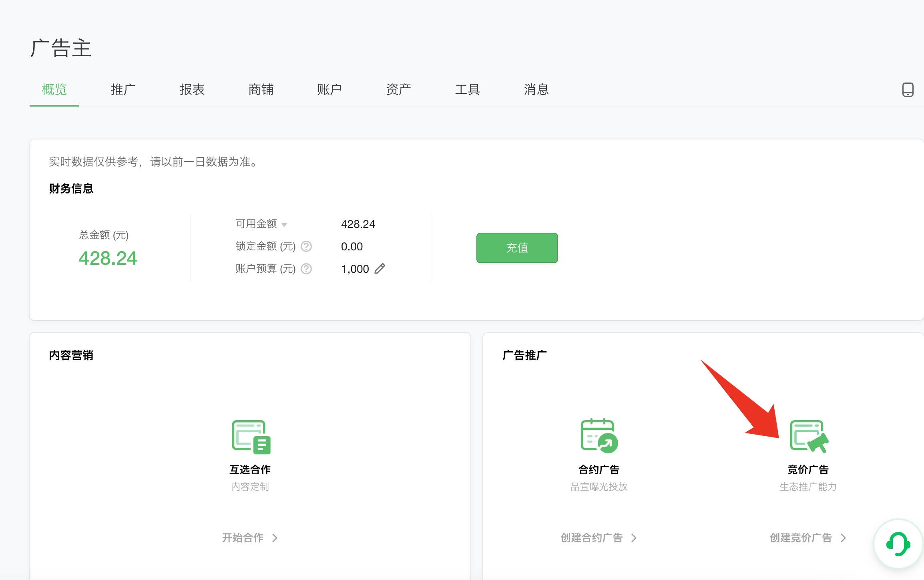Click the chevron beside 创建竞价广告
Image resolution: width=924 pixels, height=580 pixels.
[843, 538]
